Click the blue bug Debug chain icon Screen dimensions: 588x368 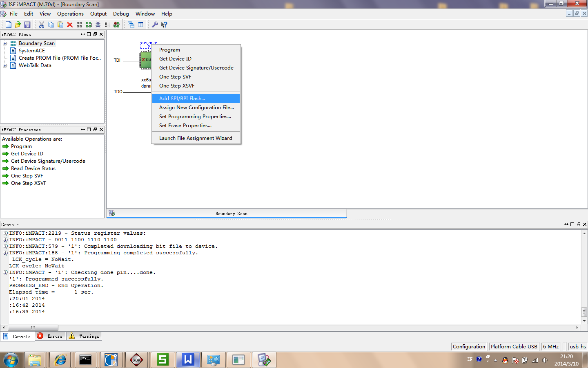[98, 25]
